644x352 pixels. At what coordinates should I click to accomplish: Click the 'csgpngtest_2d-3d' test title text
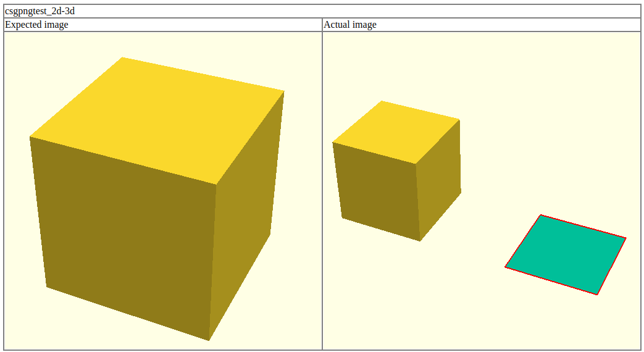point(40,11)
